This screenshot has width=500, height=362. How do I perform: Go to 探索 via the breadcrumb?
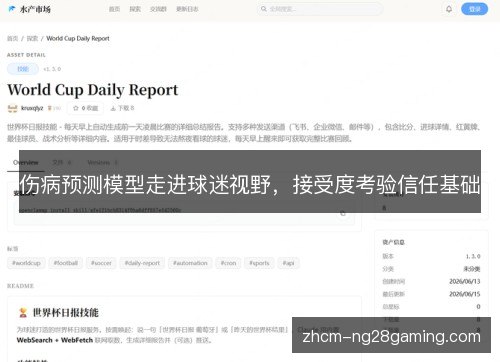[x=32, y=38]
